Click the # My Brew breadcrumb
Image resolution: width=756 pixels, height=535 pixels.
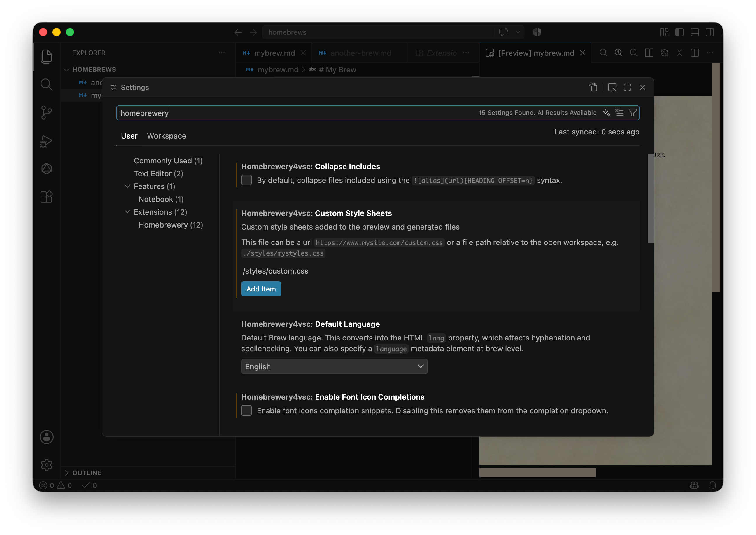pyautogui.click(x=332, y=70)
